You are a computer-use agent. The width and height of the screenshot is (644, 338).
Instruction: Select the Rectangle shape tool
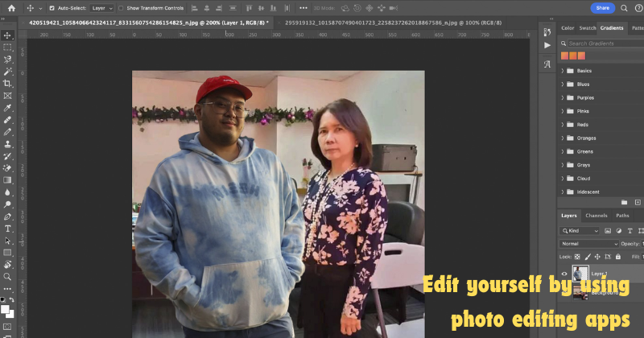(7, 253)
